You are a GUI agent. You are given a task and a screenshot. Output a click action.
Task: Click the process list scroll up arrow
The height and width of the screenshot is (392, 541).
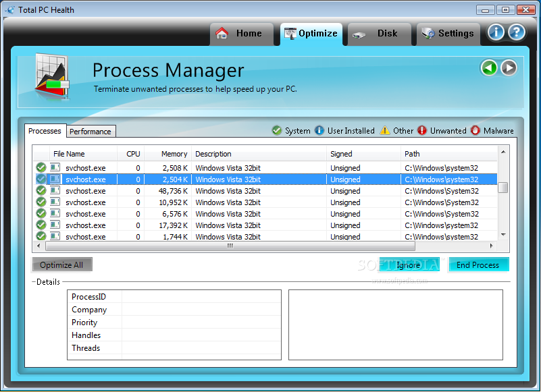pyautogui.click(x=503, y=152)
